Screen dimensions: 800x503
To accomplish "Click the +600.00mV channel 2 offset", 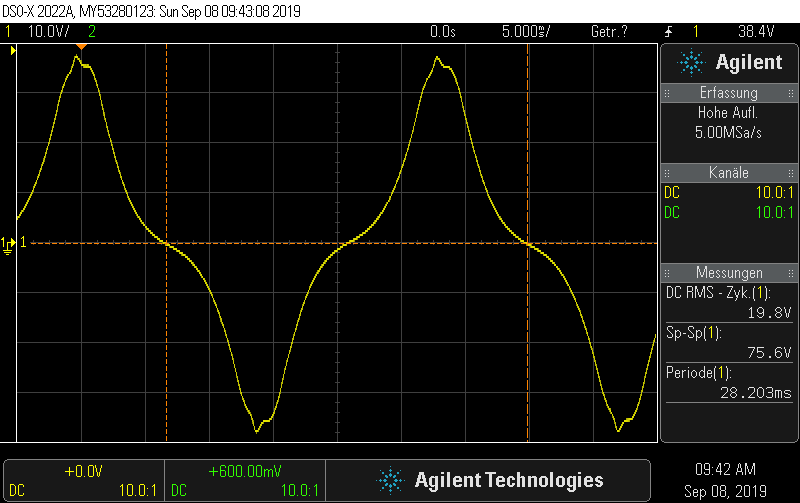I will point(245,471).
